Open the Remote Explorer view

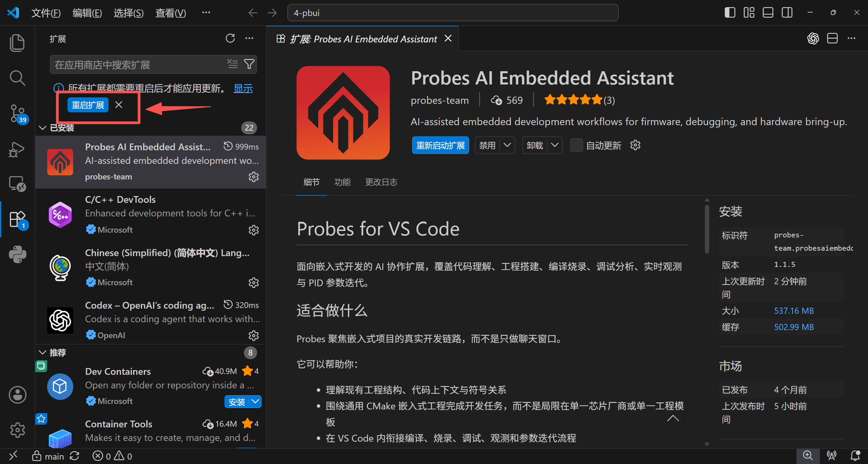pos(17,184)
